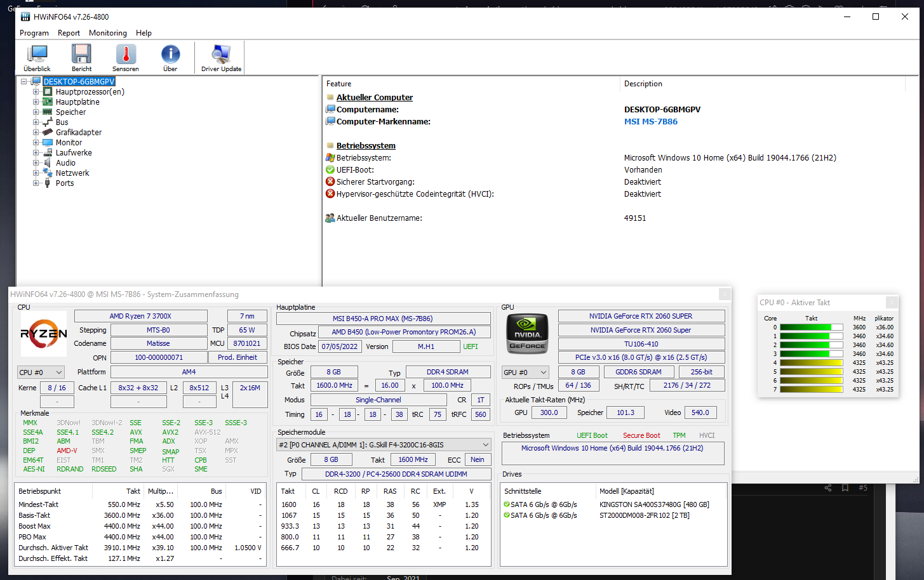The image size is (924, 580).
Task: Expand the Hauptprozessor(en) tree node
Action: pos(36,91)
